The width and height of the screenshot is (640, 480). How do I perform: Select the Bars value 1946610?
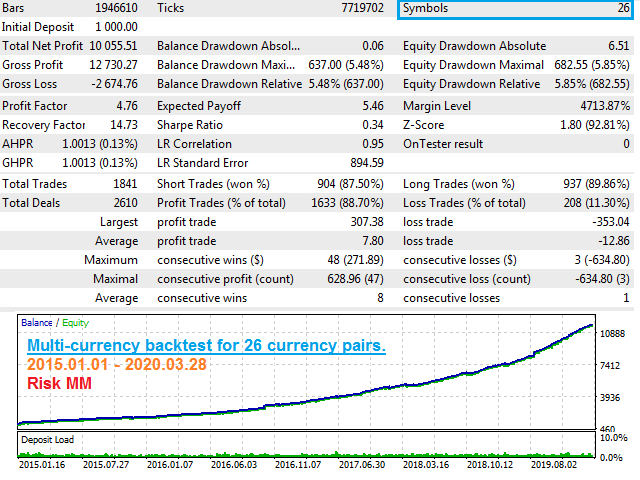pyautogui.click(x=116, y=8)
